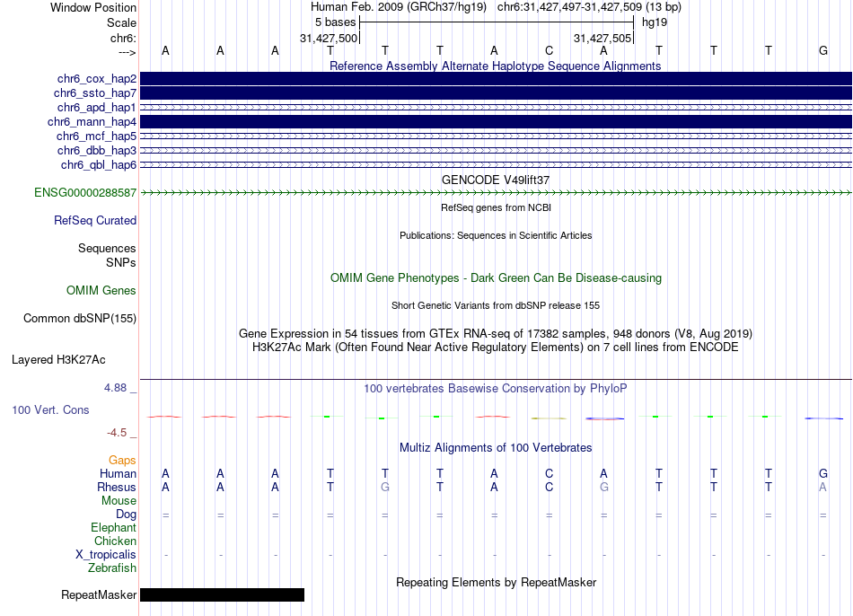
Task: Click the Zebrafish species row label
Action: (x=112, y=568)
